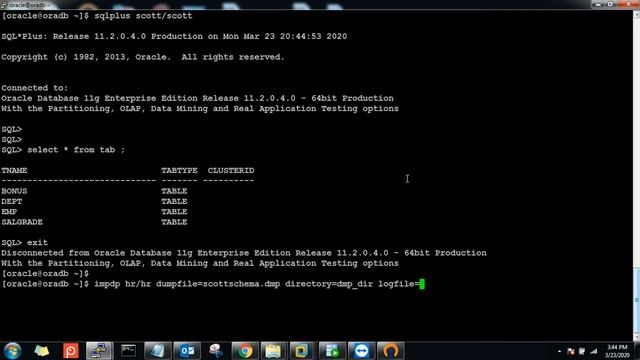
Task: Click 'sqlplus scott/scott' command text
Action: point(143,16)
